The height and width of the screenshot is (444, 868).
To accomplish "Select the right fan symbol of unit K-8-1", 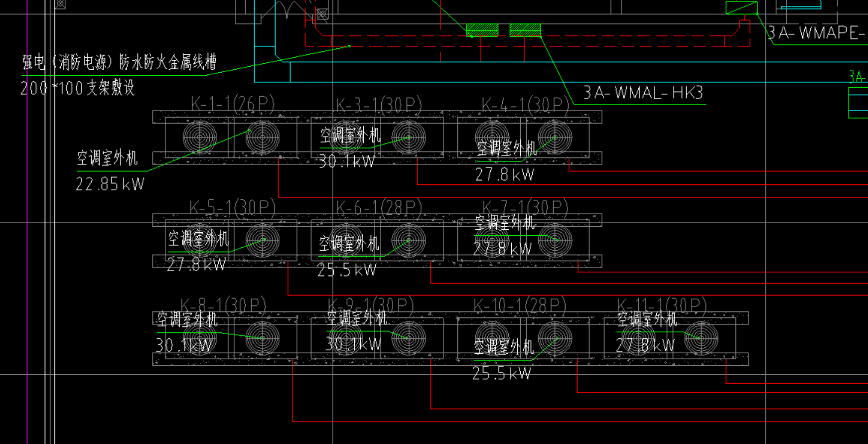I will click(263, 338).
